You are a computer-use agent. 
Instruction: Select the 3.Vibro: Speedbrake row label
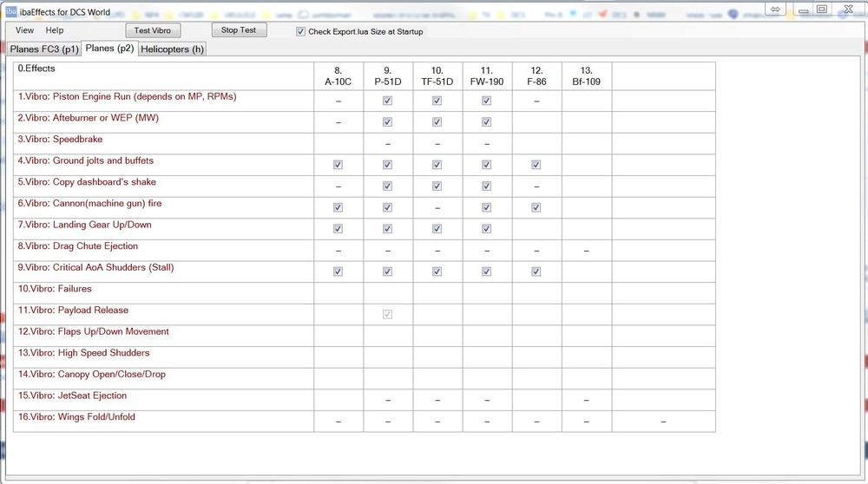coord(60,140)
